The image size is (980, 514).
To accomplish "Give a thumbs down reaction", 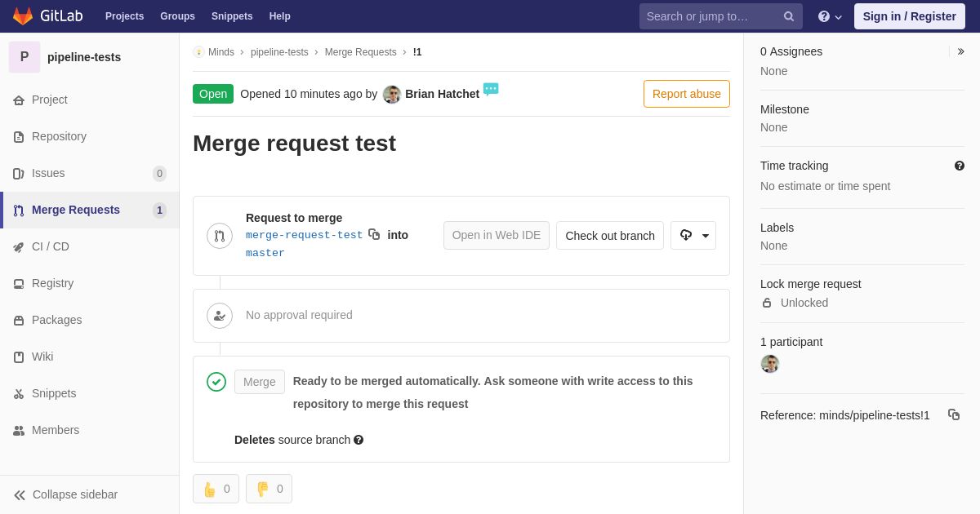I will [x=269, y=489].
